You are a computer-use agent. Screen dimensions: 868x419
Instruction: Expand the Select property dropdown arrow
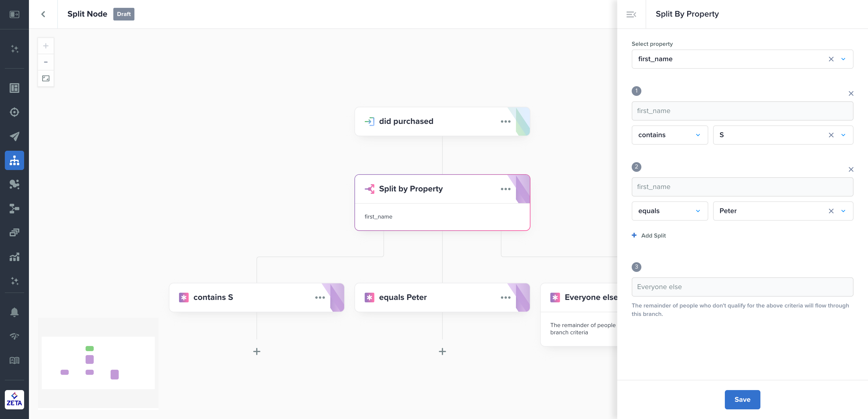(x=843, y=59)
